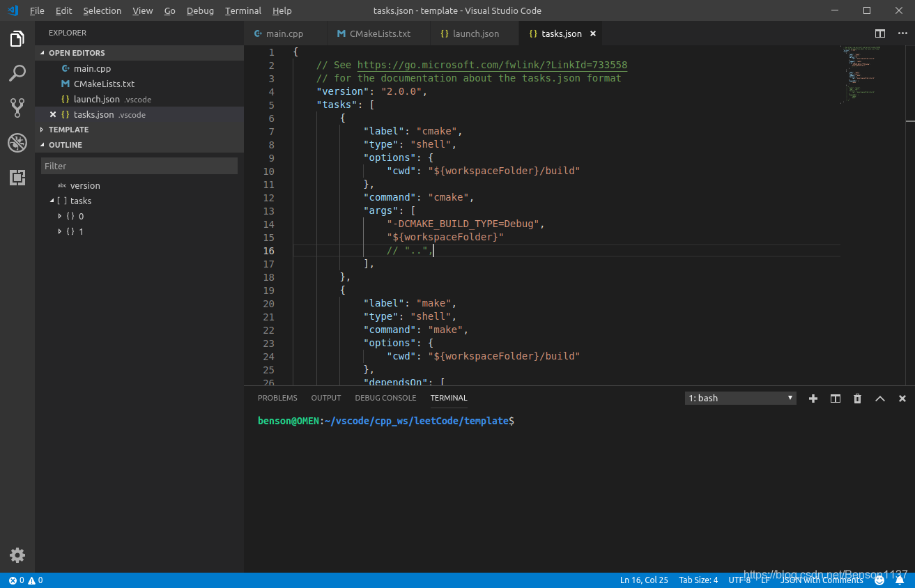Select the version item in Outline
This screenshot has width=915, height=588.
click(139, 185)
